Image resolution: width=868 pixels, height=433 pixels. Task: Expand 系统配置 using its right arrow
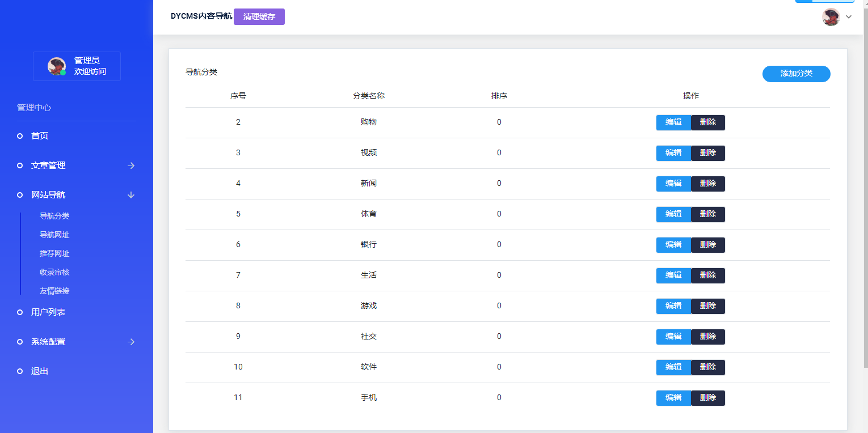(131, 342)
